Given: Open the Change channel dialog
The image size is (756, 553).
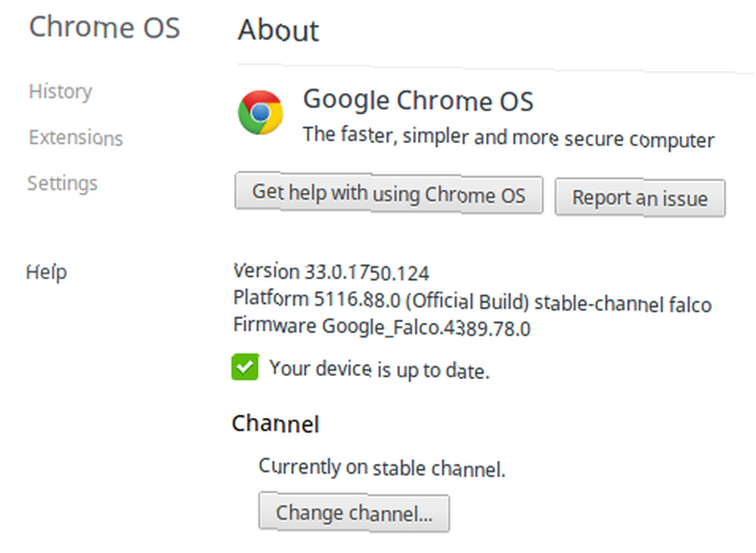Looking at the screenshot, I should (x=354, y=513).
